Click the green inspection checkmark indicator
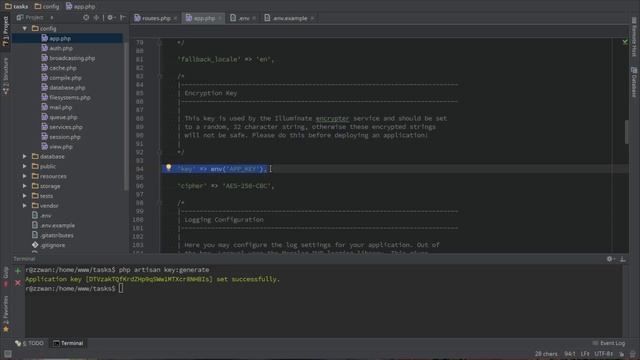Image resolution: width=640 pixels, height=360 pixels. [x=624, y=42]
